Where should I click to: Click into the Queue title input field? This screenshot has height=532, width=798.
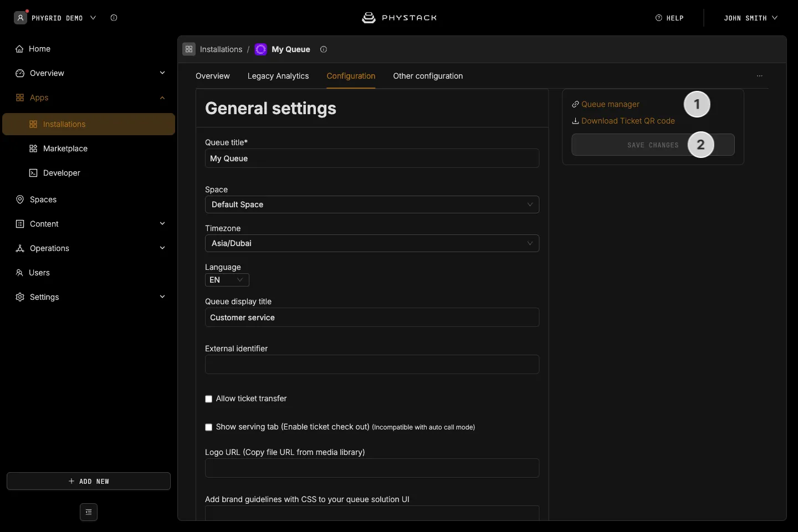pos(372,158)
